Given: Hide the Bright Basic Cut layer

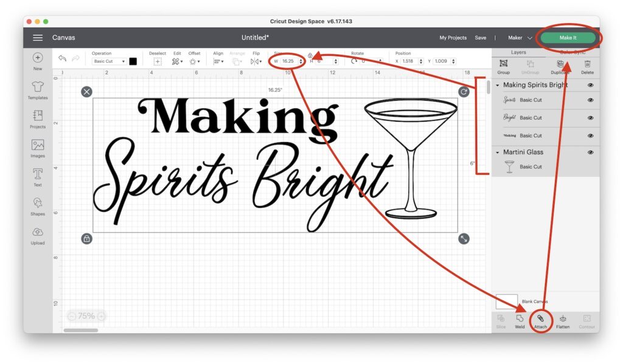Looking at the screenshot, I should pyautogui.click(x=590, y=118).
